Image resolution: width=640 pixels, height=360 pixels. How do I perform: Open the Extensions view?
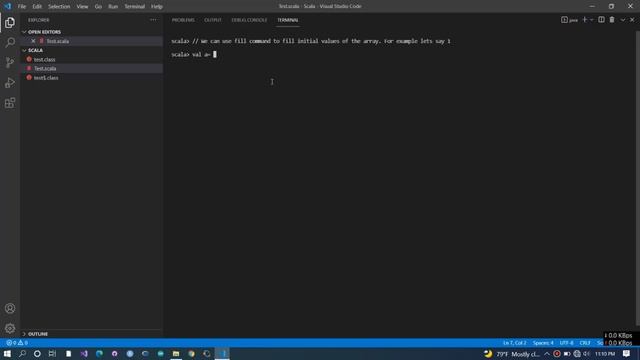point(10,103)
